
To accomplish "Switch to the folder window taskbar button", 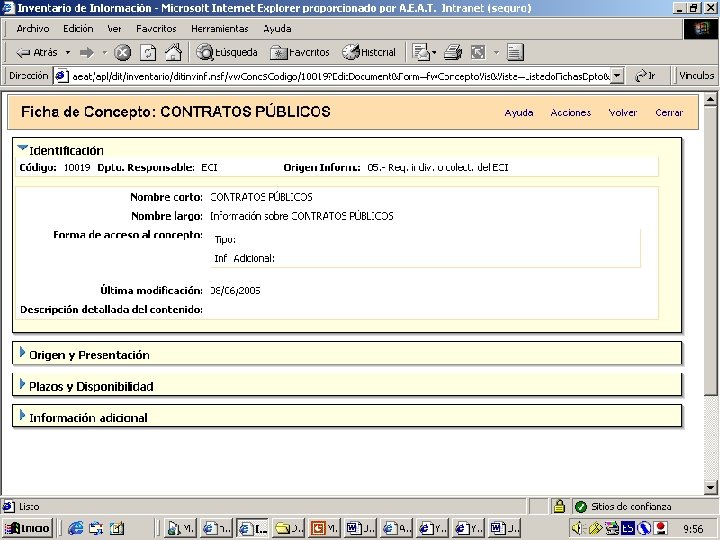I will click(x=288, y=529).
